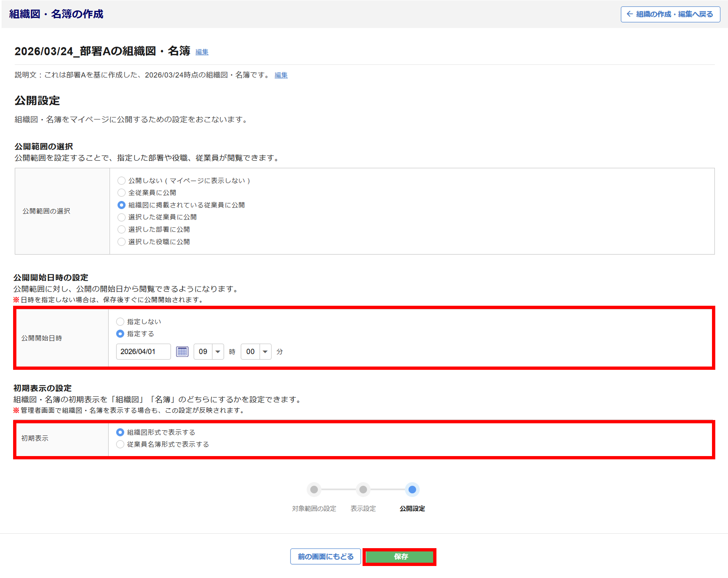Select 指定しない for publish start date

point(120,322)
